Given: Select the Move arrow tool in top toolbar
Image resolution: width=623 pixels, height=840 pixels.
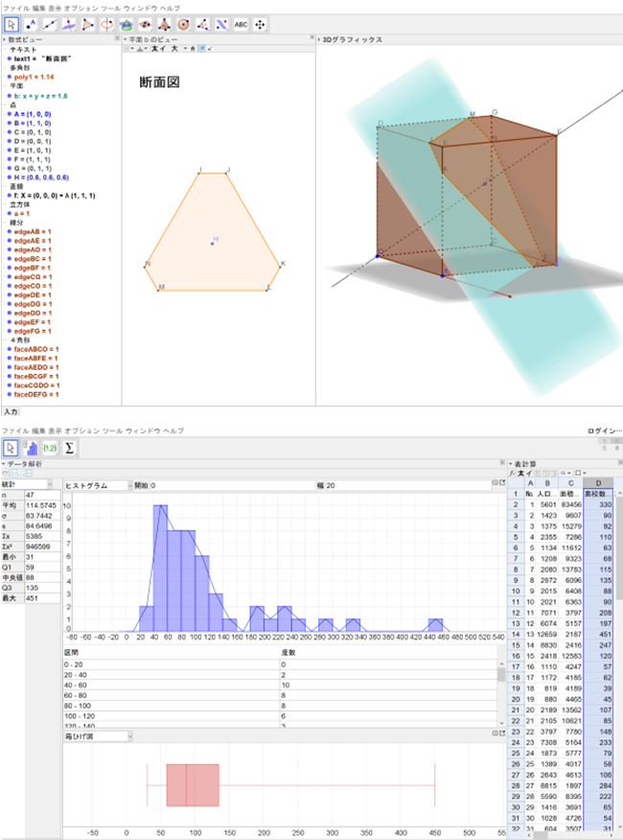Looking at the screenshot, I should (x=12, y=24).
